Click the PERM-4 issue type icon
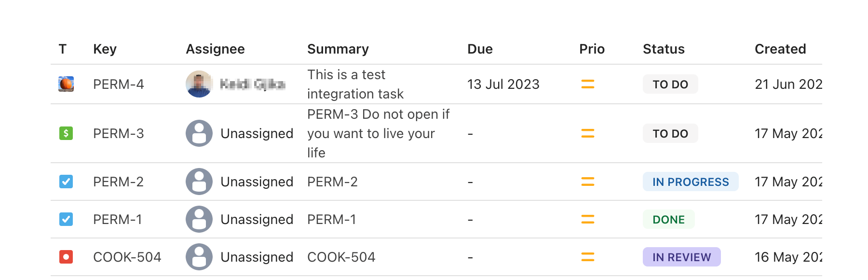Viewport: 868px width, 280px height. pos(66,84)
